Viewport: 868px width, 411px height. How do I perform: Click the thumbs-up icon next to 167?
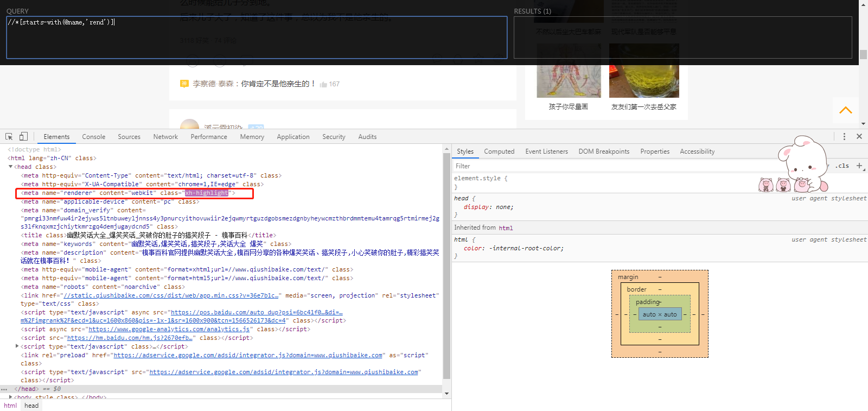[x=323, y=84]
